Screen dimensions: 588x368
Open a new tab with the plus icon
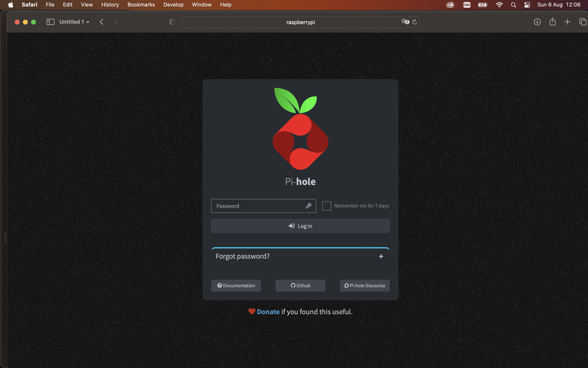tap(567, 22)
